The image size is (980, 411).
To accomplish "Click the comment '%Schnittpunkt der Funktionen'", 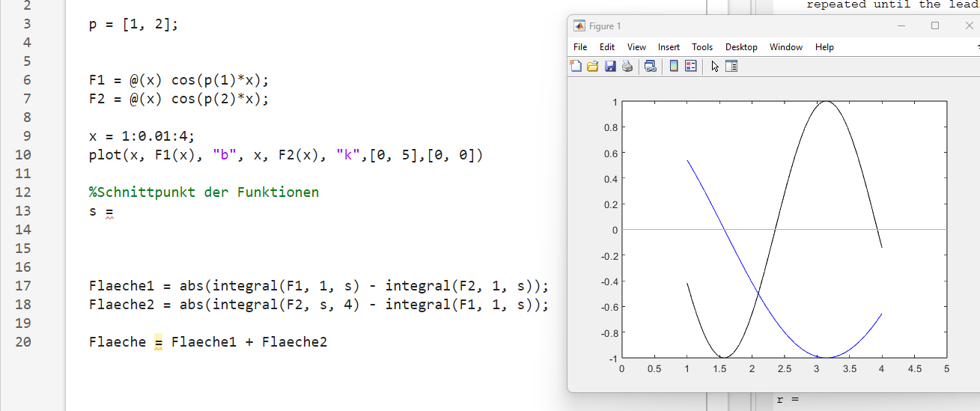I will pyautogui.click(x=204, y=192).
